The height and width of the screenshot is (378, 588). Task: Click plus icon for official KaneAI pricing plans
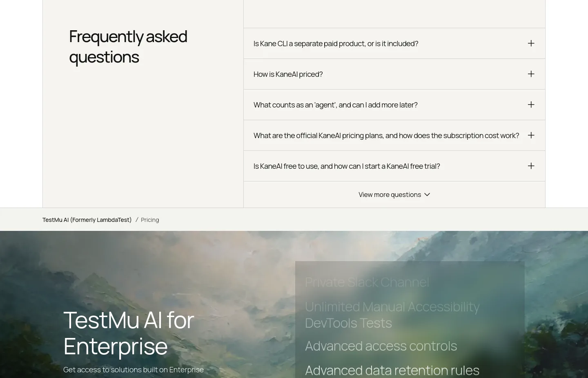coord(531,135)
